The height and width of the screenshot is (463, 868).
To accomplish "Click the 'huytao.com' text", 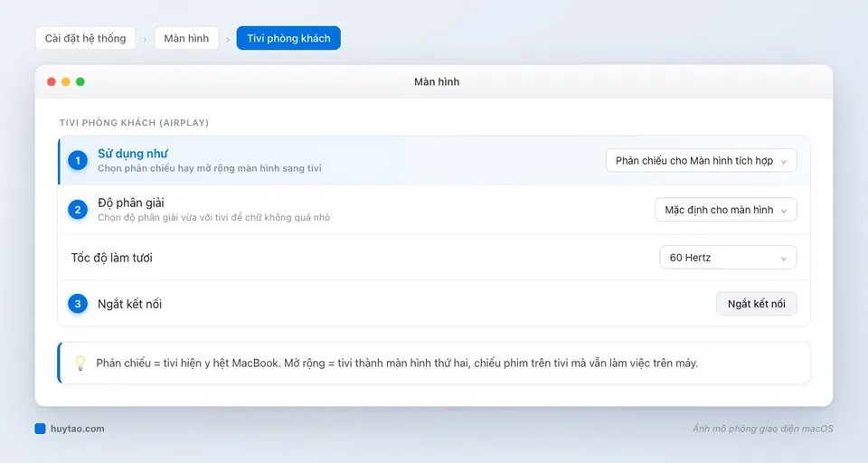I will pyautogui.click(x=78, y=429).
